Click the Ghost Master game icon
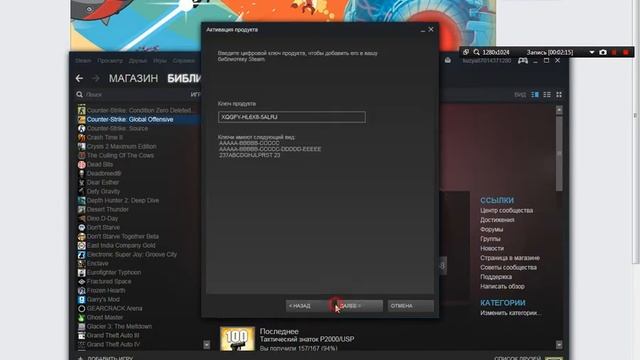 click(82, 317)
